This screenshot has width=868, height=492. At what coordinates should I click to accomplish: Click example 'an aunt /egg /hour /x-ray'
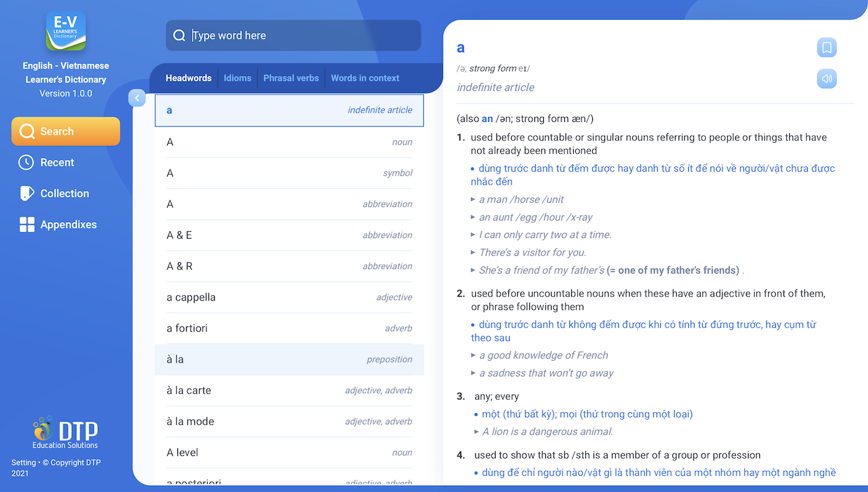(536, 217)
